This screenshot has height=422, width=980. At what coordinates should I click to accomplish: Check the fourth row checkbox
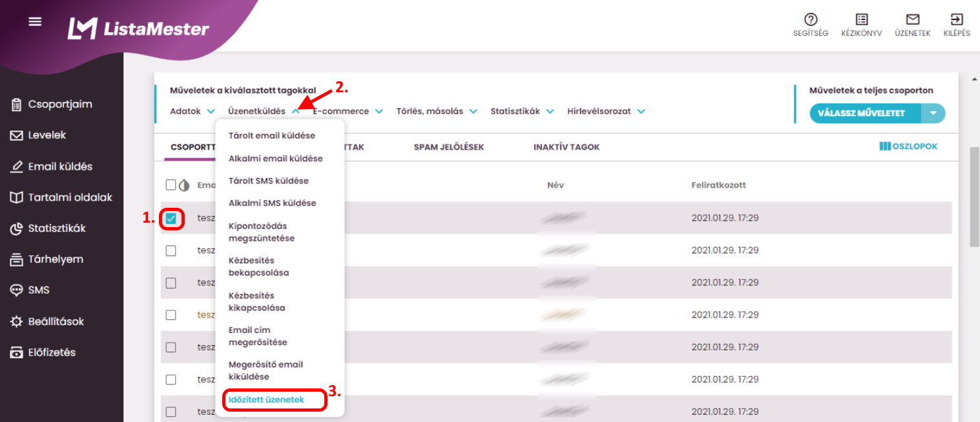[171, 315]
